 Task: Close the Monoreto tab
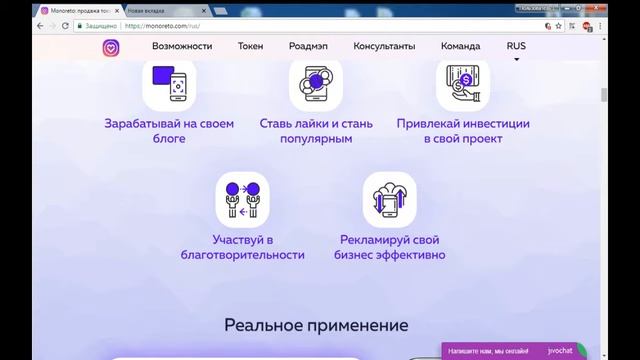[117, 11]
